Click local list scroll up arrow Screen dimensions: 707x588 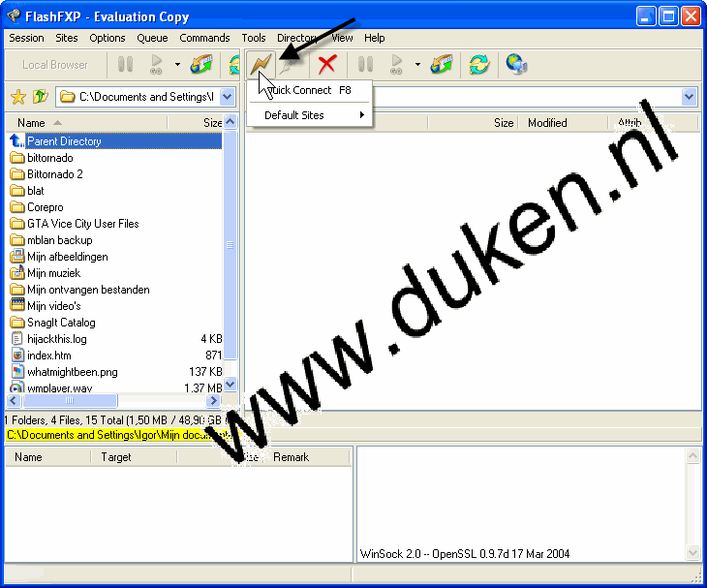[230, 122]
